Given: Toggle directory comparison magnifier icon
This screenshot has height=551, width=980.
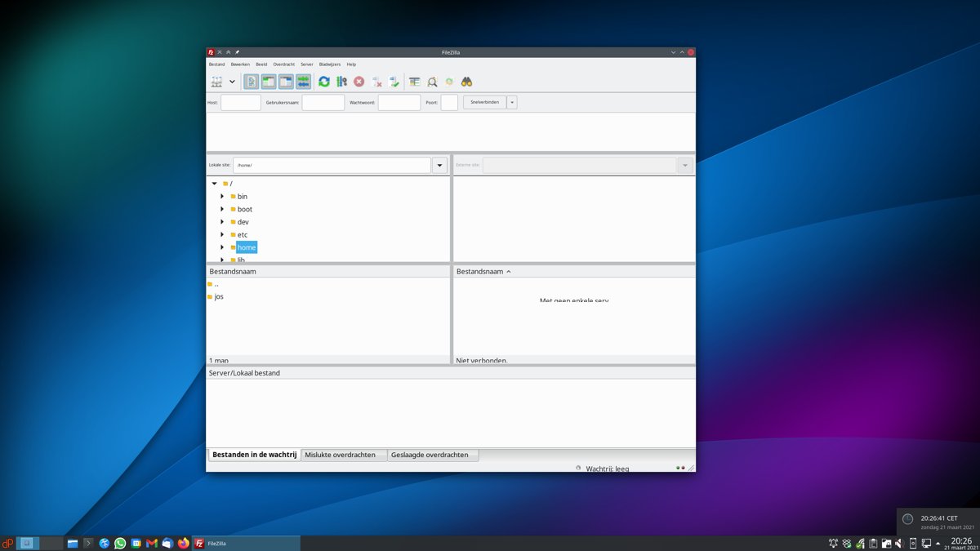Looking at the screenshot, I should click(432, 82).
